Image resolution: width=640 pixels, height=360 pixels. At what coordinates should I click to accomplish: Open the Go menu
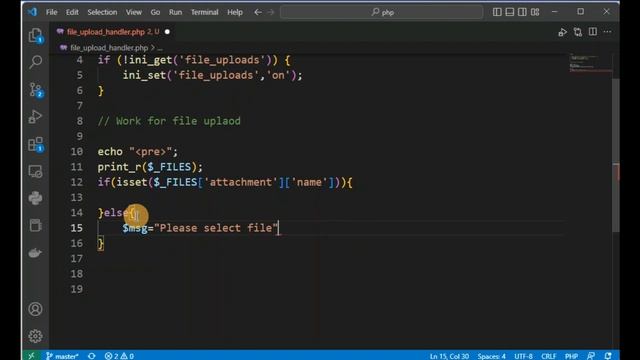coord(155,12)
